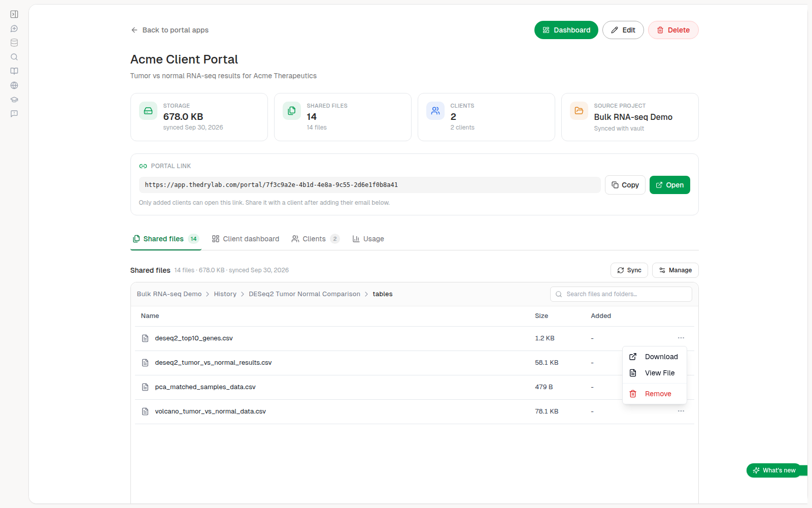Image resolution: width=812 pixels, height=508 pixels.
Task: Click file icon of deseq2_tumor_vs_normal_results.csv
Action: [x=145, y=363]
